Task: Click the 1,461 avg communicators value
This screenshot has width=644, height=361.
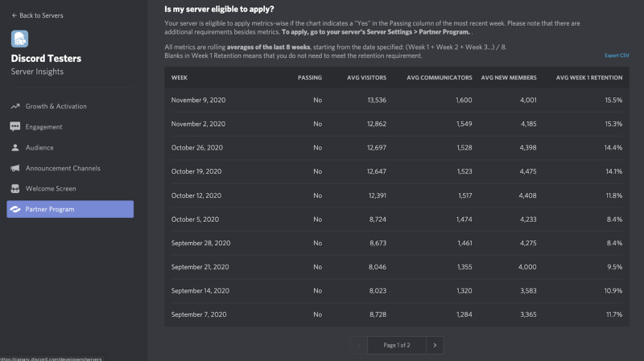Action: [x=465, y=244]
